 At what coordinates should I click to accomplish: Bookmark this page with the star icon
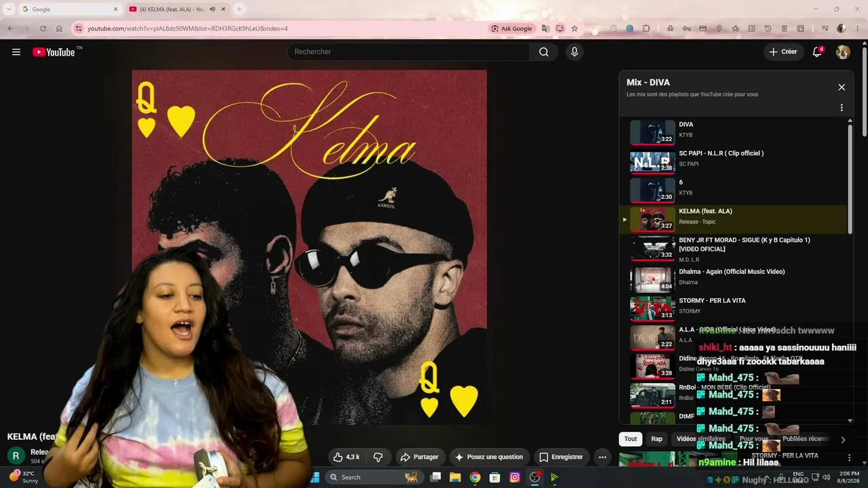(574, 28)
